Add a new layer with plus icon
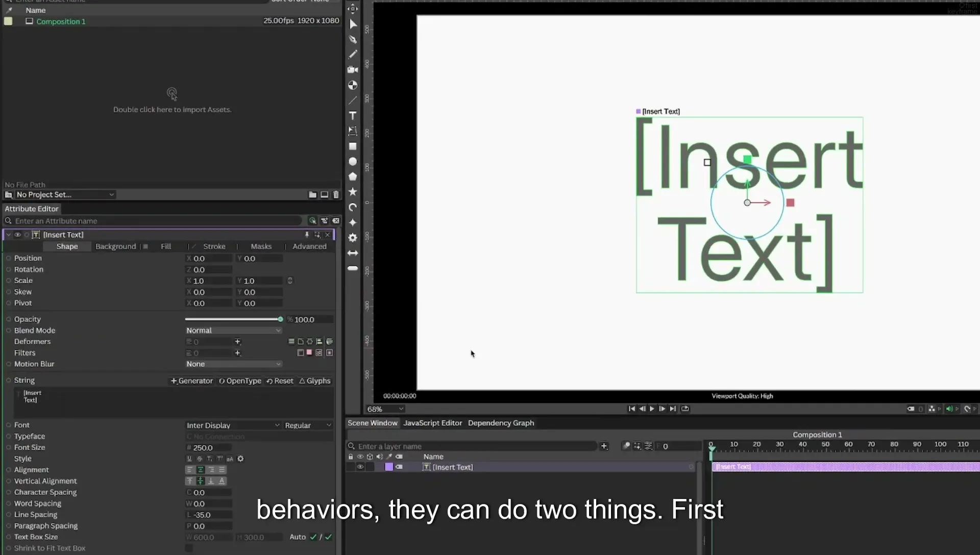Viewport: 980px width, 555px height. point(604,446)
